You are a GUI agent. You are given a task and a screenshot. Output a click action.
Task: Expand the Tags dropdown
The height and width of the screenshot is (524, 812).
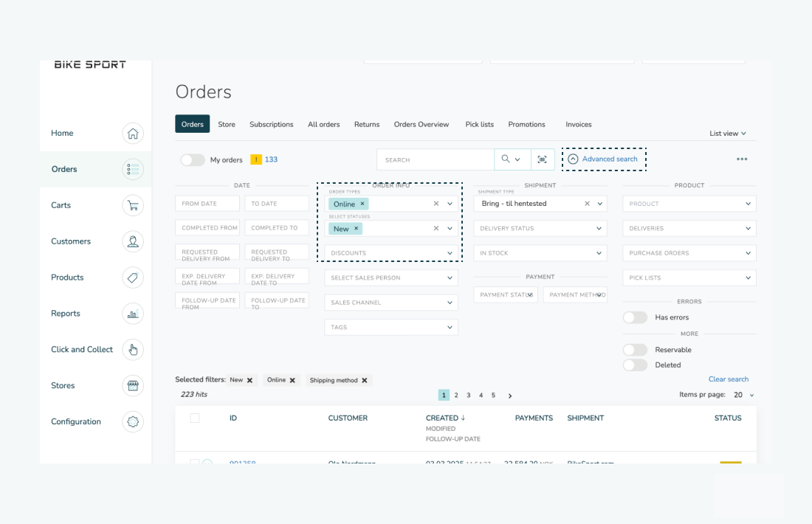[391, 327]
